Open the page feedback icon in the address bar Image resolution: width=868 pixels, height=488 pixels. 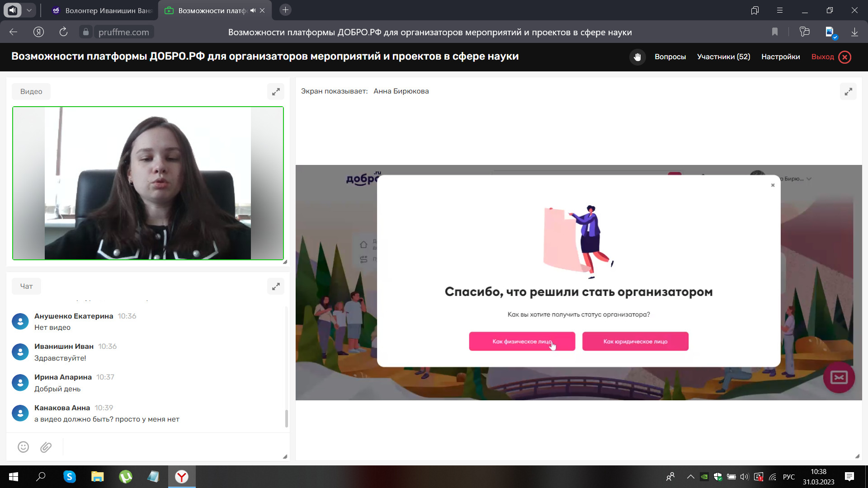804,32
